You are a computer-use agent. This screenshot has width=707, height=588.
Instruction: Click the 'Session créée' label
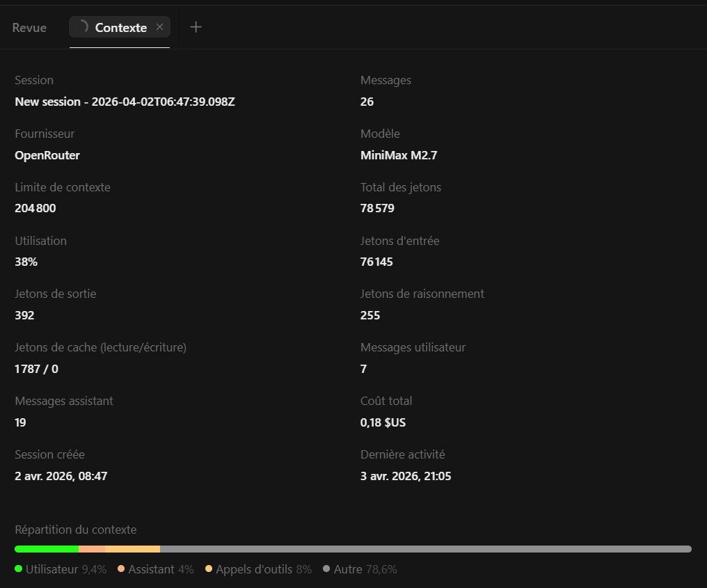(49, 454)
